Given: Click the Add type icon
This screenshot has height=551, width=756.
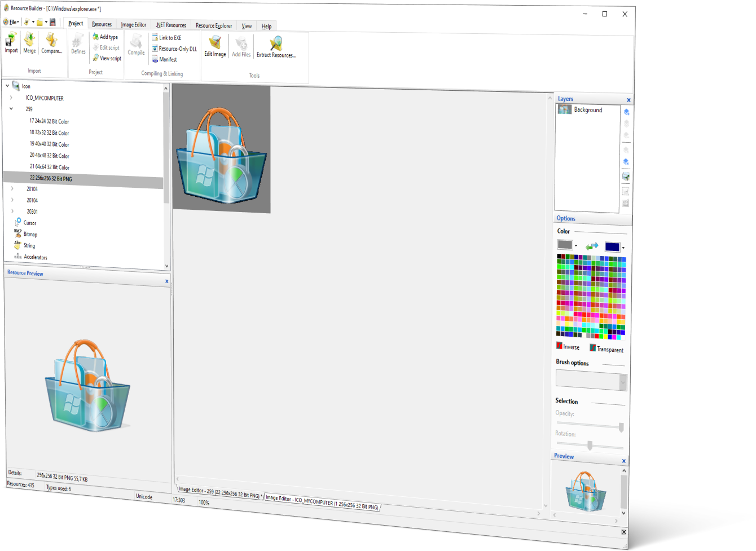Looking at the screenshot, I should pyautogui.click(x=96, y=37).
